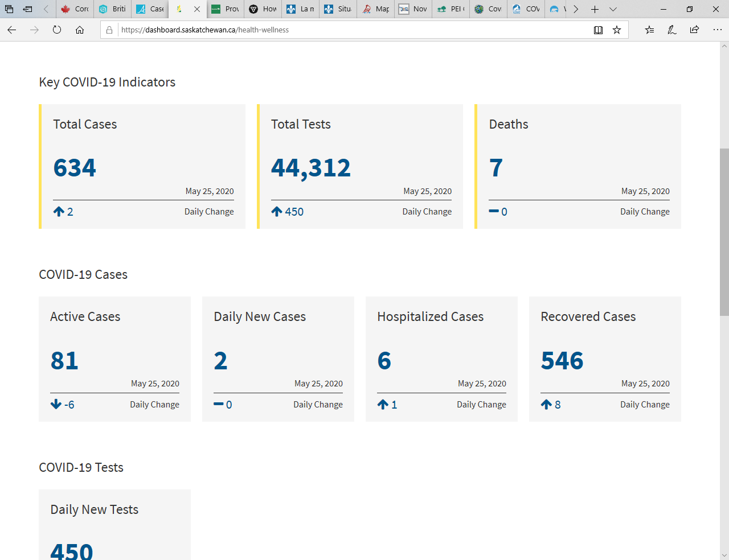Viewport: 729px width, 560px height.
Task: Switch to the Map tab
Action: (375, 9)
